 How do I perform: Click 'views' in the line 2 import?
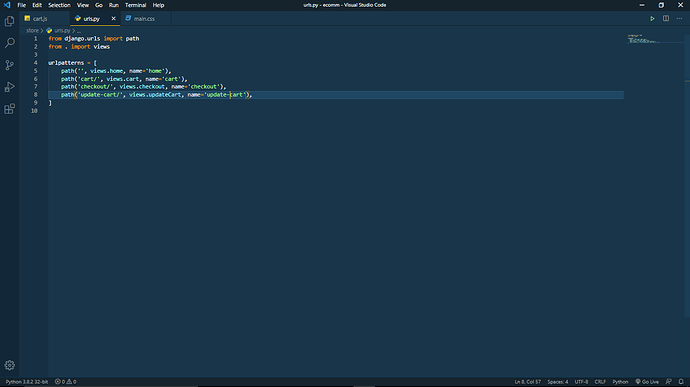[102, 47]
